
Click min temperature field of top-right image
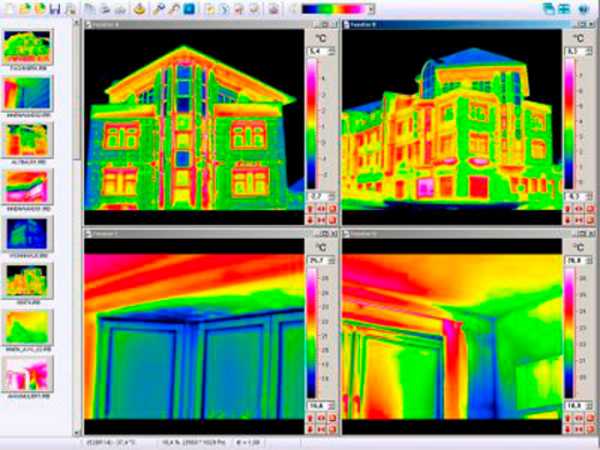572,196
